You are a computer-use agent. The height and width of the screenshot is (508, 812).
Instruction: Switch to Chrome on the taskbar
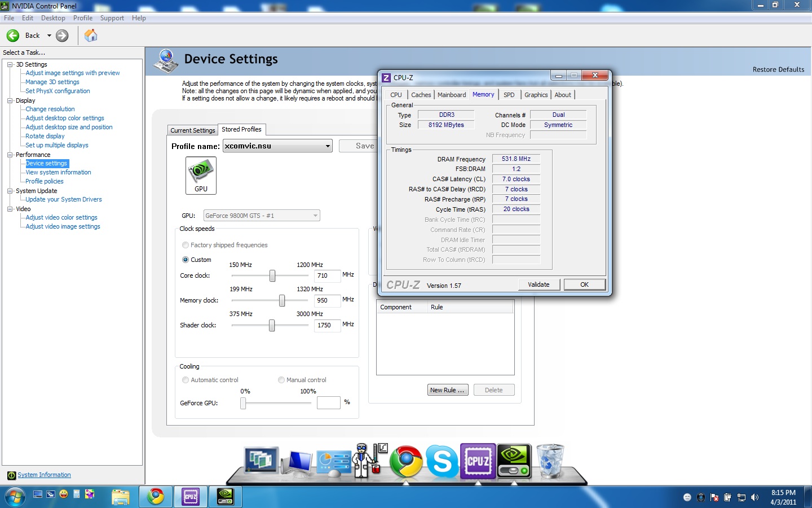156,497
